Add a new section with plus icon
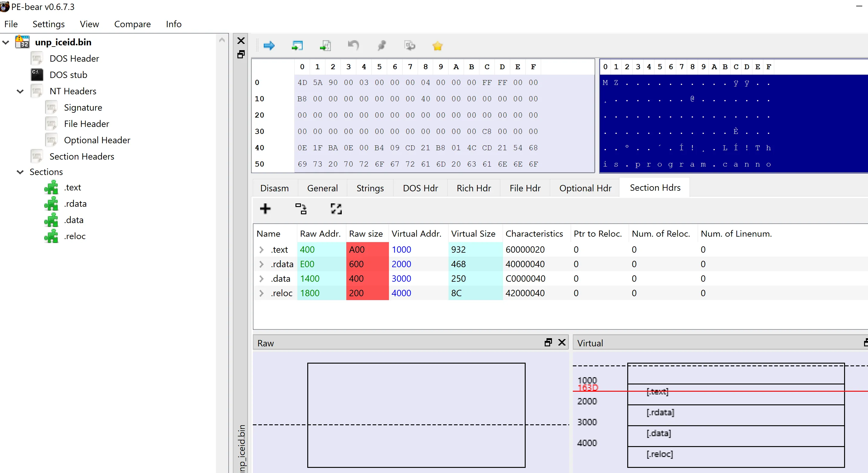Viewport: 868px width, 473px height. (265, 208)
